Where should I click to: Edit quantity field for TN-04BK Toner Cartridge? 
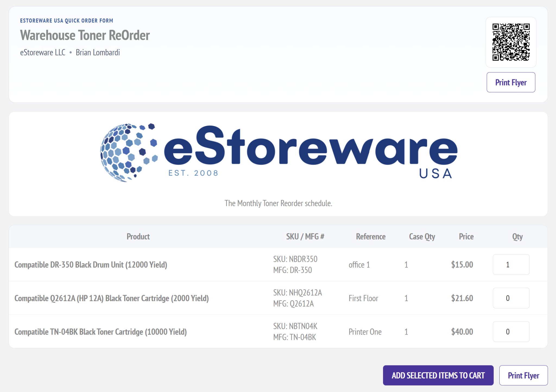click(x=511, y=332)
